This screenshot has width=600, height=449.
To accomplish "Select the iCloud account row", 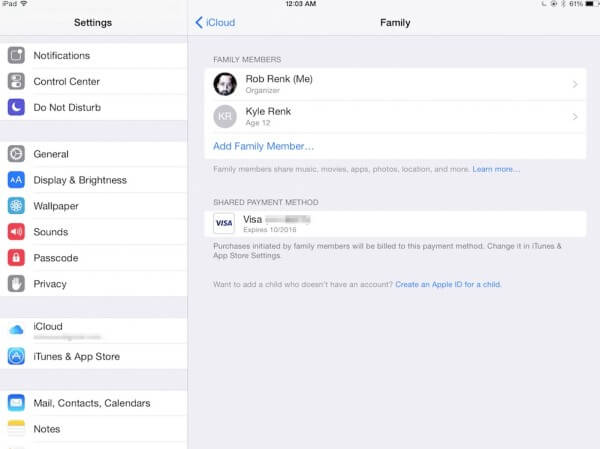I will click(x=94, y=330).
